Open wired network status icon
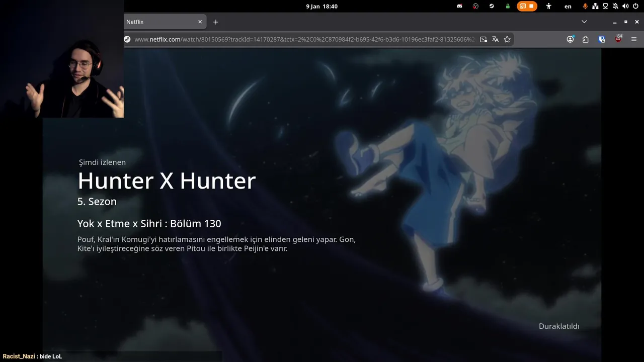The height and width of the screenshot is (362, 644). 596,6
